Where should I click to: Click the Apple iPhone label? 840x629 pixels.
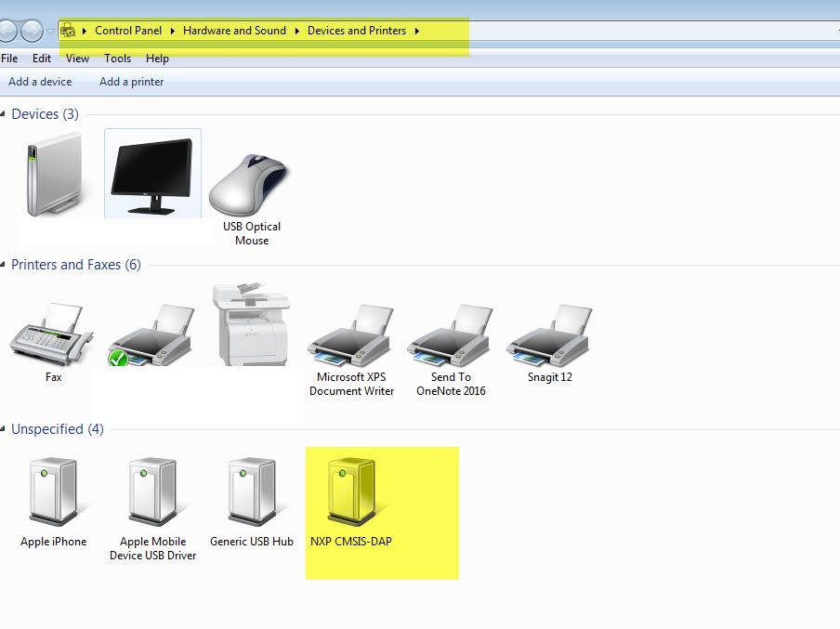53,542
